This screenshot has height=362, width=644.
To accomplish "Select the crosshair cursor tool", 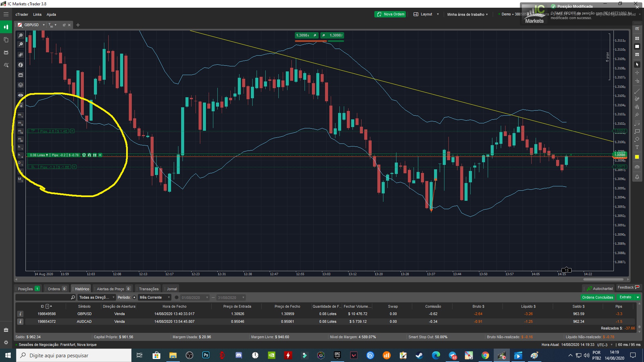I will tap(637, 72).
